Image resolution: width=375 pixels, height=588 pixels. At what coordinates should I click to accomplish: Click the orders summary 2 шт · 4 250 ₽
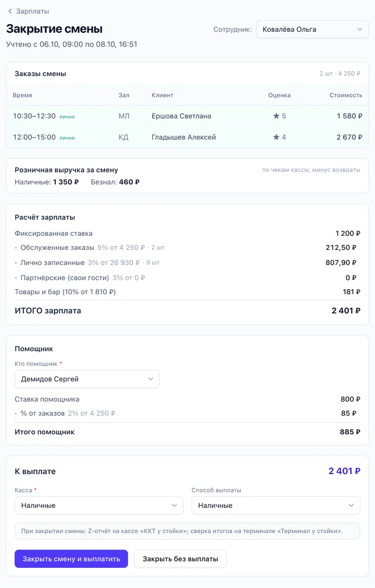[340, 74]
